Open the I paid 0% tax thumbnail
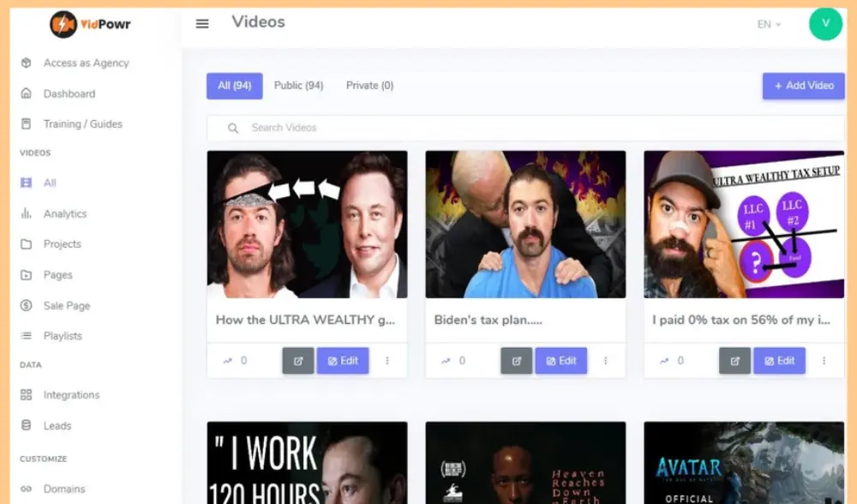 [x=744, y=224]
